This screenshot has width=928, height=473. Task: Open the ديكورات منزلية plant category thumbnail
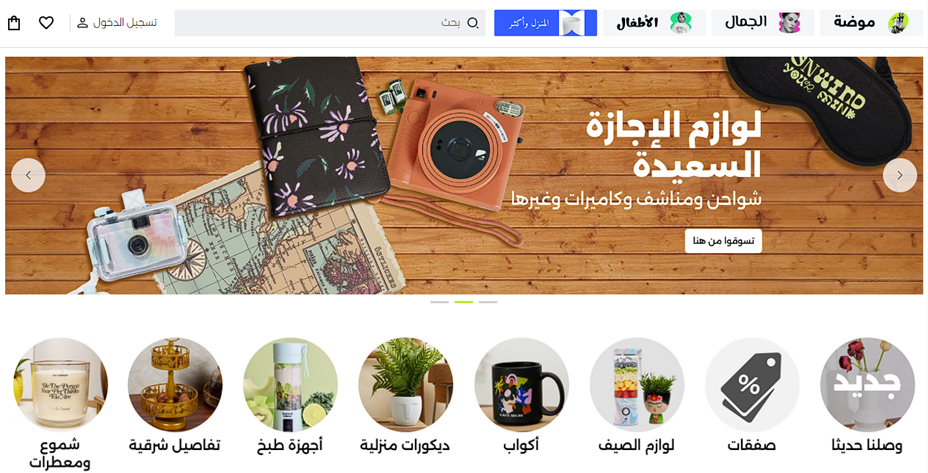(x=406, y=385)
